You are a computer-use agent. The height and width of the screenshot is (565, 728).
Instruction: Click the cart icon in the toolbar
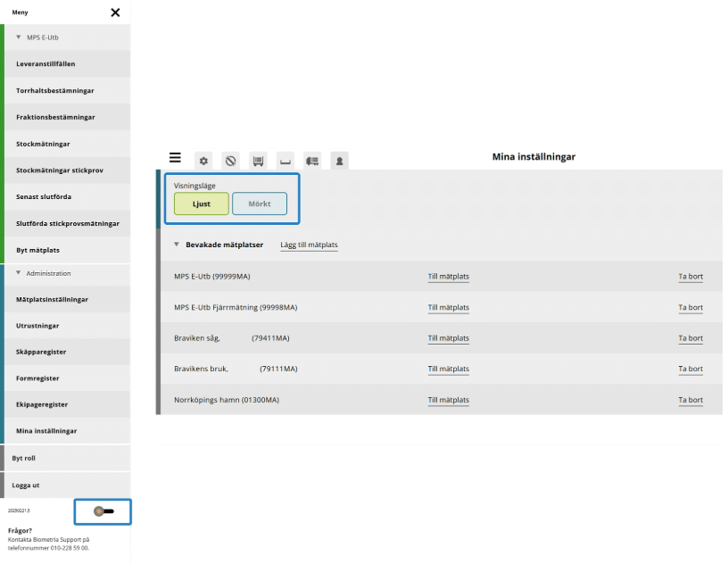point(258,161)
